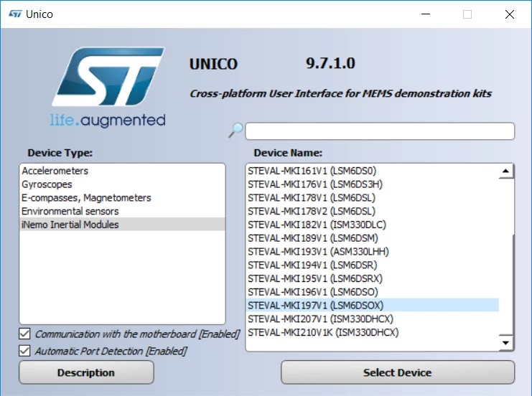Choose STEVAL-MKI210V1K (ISM330DHCX) device
532x396 pixels.
(x=373, y=332)
